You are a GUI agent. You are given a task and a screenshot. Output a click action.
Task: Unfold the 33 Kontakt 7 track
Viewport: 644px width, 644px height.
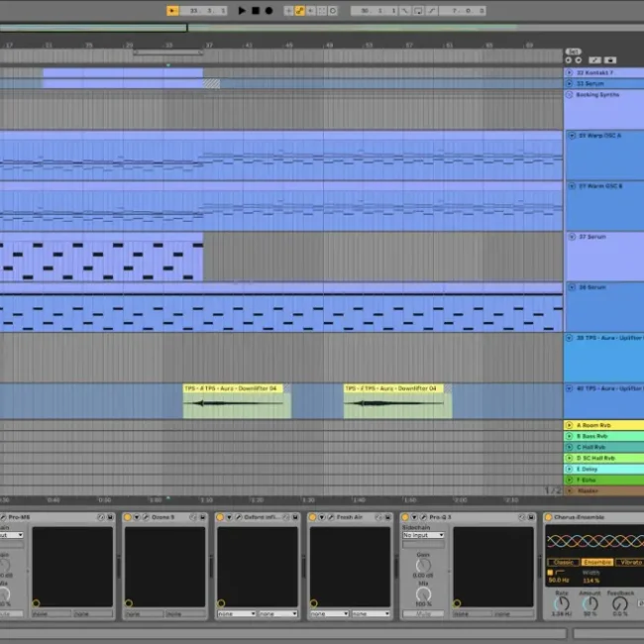[570, 72]
